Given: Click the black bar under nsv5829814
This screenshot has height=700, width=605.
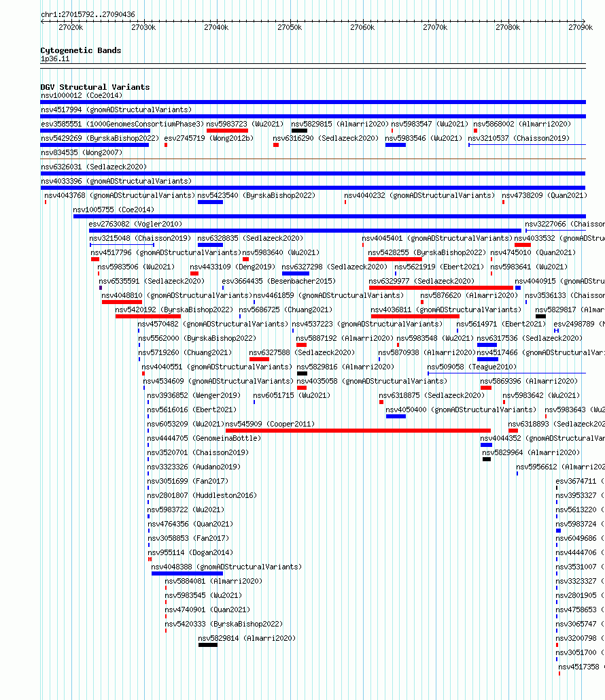Looking at the screenshot, I should coord(208,645).
